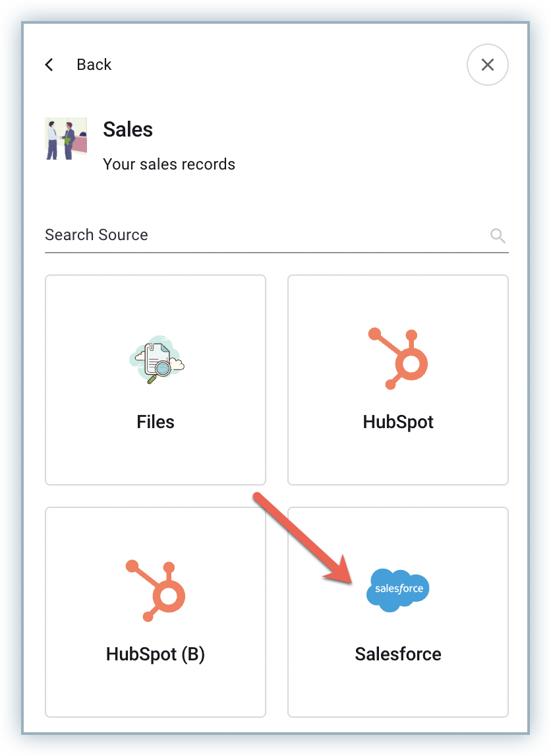Image resolution: width=551 pixels, height=756 pixels.
Task: Select the HubSpot (B) label text
Action: click(x=156, y=654)
